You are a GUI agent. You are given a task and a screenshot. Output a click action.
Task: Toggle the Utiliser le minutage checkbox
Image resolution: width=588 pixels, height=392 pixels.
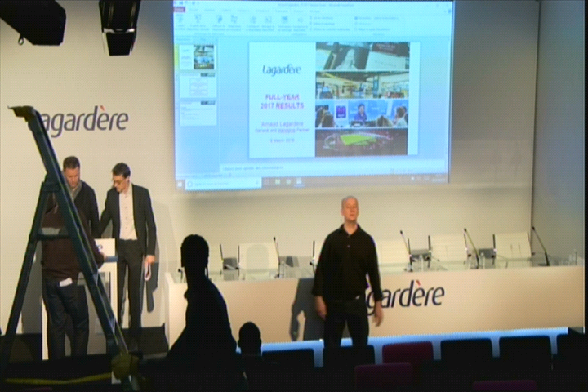pos(310,24)
